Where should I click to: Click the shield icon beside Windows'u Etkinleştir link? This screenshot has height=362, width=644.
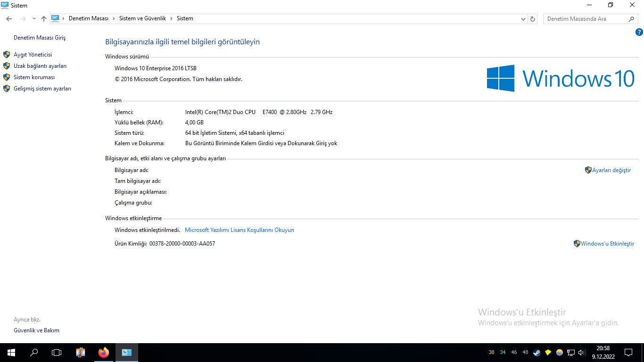pyautogui.click(x=577, y=244)
